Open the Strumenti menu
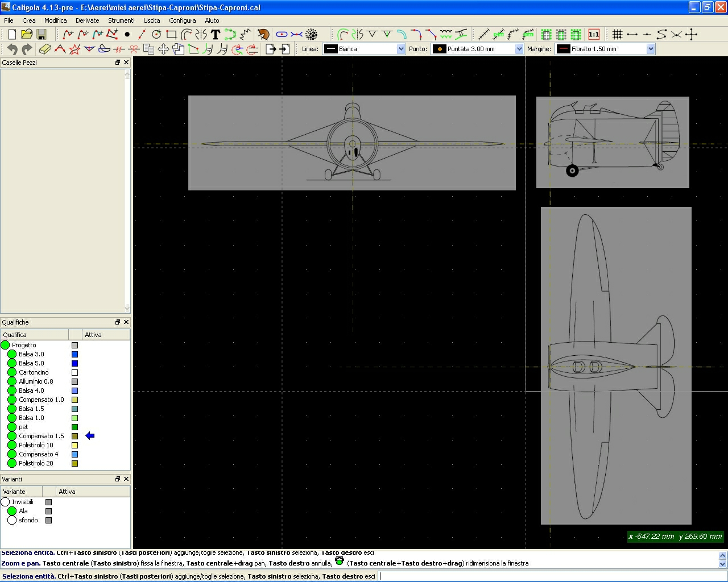Viewport: 728px width, 582px height. pos(121,20)
